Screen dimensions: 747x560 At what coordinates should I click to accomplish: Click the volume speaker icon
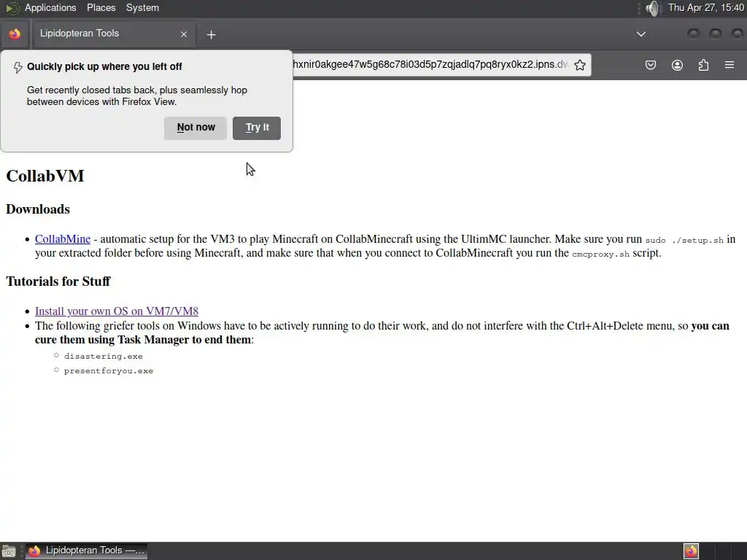click(x=653, y=8)
